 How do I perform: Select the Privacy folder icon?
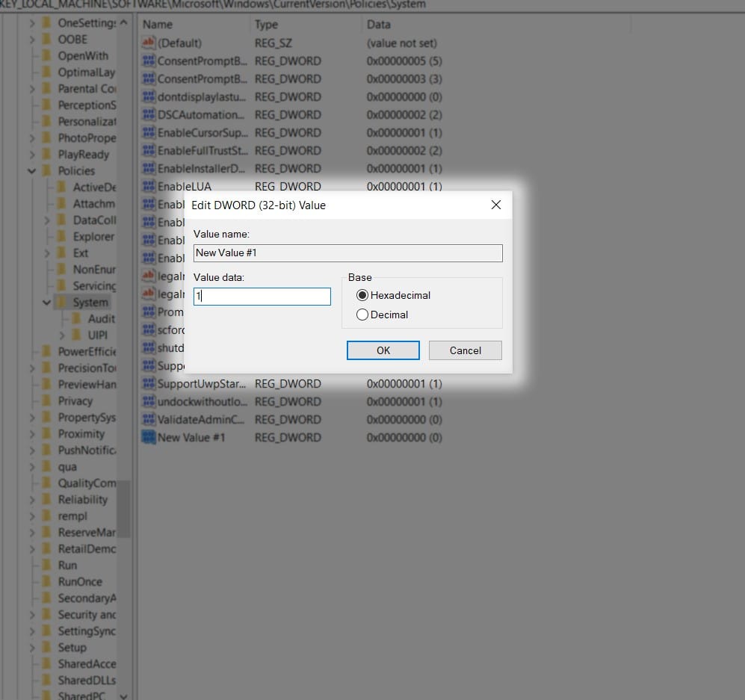coord(46,401)
